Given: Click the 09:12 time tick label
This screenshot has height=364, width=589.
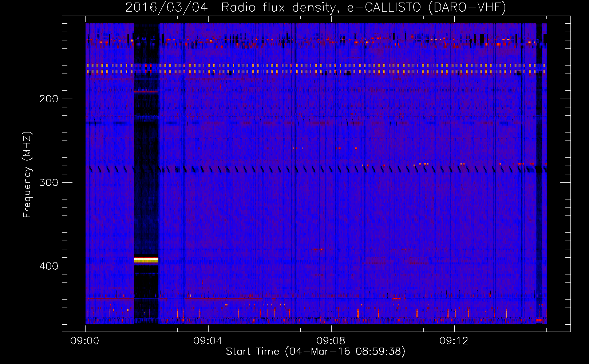Looking at the screenshot, I should tap(454, 341).
